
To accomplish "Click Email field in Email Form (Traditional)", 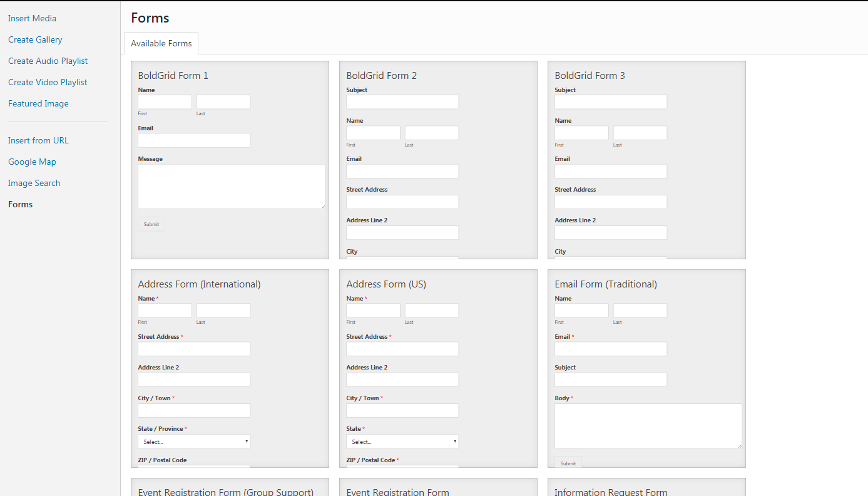I will 611,349.
